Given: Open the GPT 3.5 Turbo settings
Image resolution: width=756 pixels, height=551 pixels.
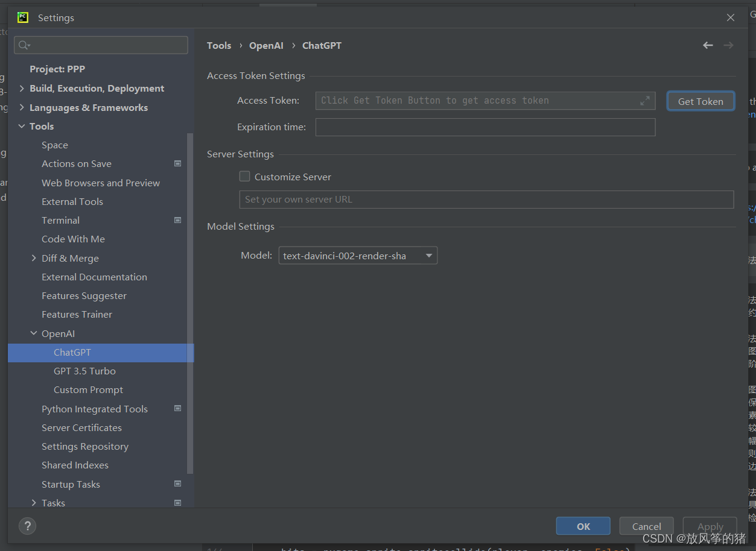Looking at the screenshot, I should pos(84,371).
